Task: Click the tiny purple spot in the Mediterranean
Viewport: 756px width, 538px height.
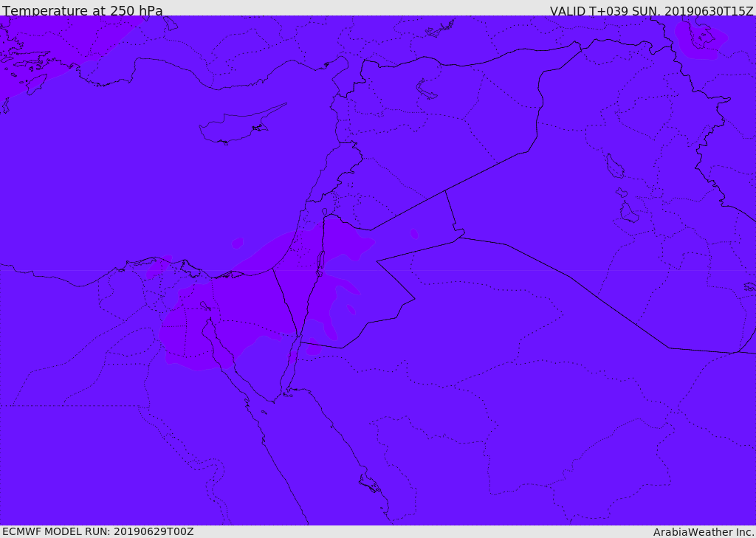Action: [237, 243]
